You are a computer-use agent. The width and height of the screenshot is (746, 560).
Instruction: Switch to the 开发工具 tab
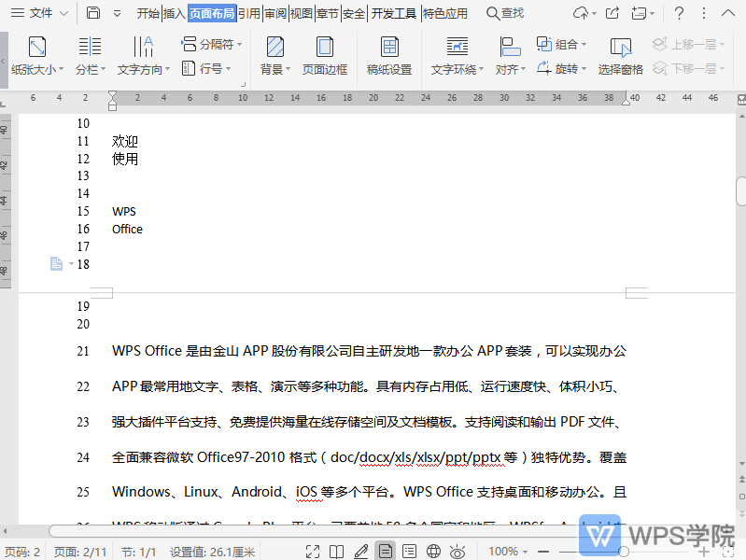point(393,13)
